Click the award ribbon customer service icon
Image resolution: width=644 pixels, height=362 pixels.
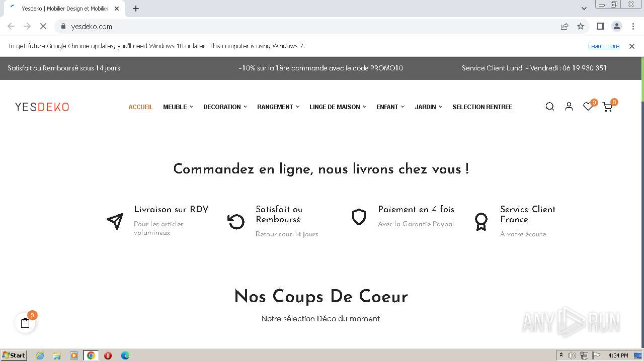481,222
